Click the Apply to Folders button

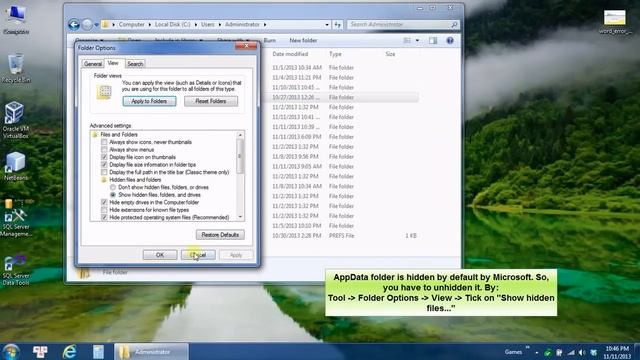pyautogui.click(x=149, y=101)
